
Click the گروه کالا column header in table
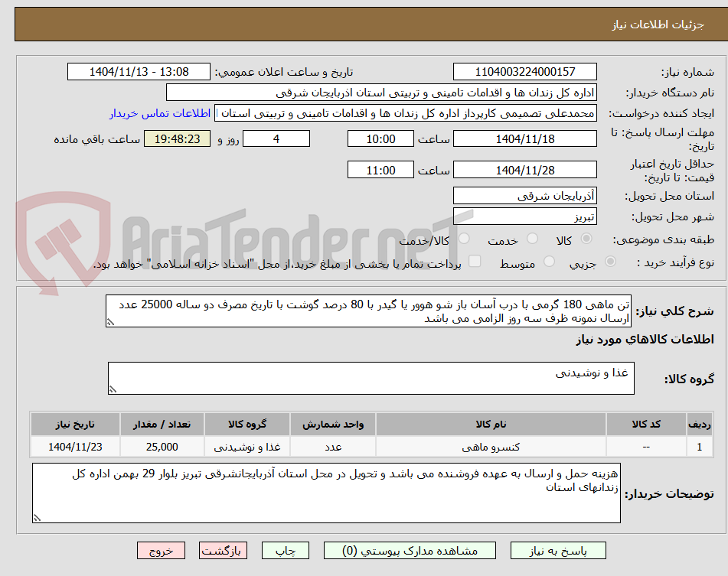pos(247,424)
